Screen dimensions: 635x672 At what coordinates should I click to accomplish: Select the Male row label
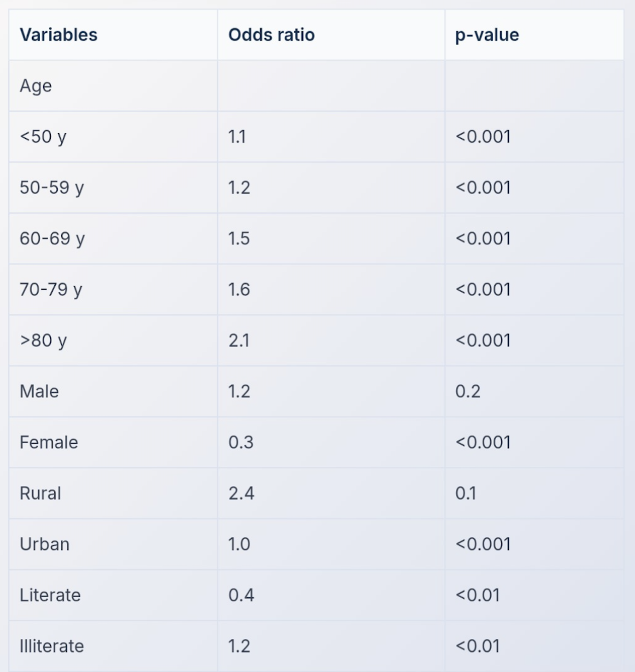[x=39, y=391]
